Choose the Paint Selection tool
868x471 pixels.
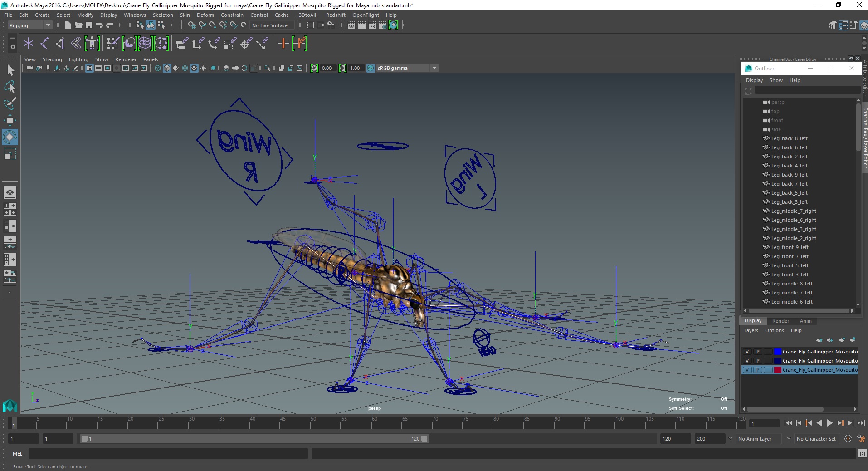pos(10,103)
